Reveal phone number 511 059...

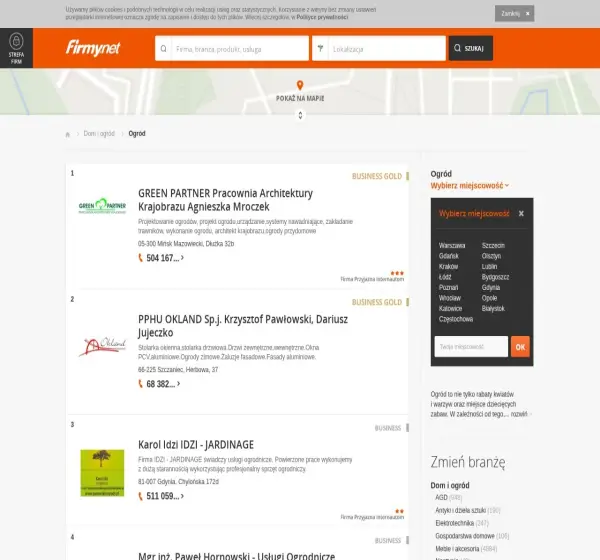coord(165,496)
